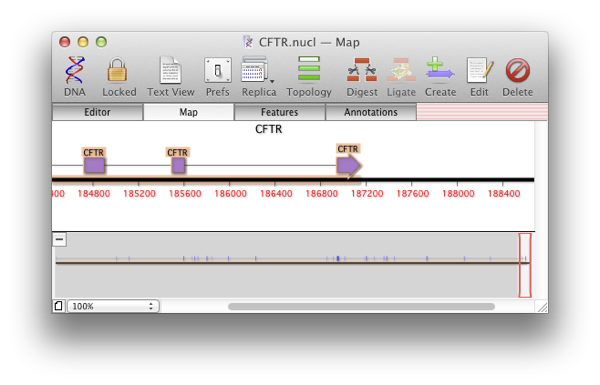Click the DNA helix toolbar icon
The image size is (600, 385).
tap(75, 70)
